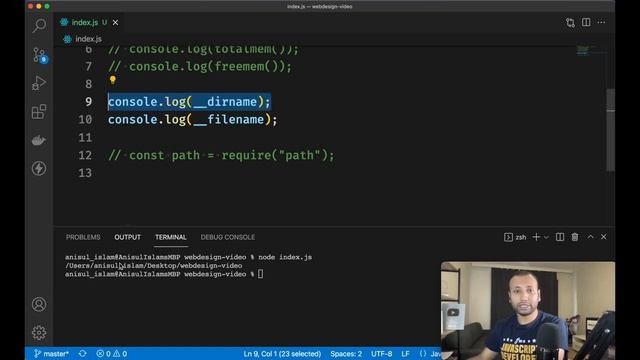Kill terminal with trash icon
This screenshot has width=640, height=360.
[x=575, y=237]
